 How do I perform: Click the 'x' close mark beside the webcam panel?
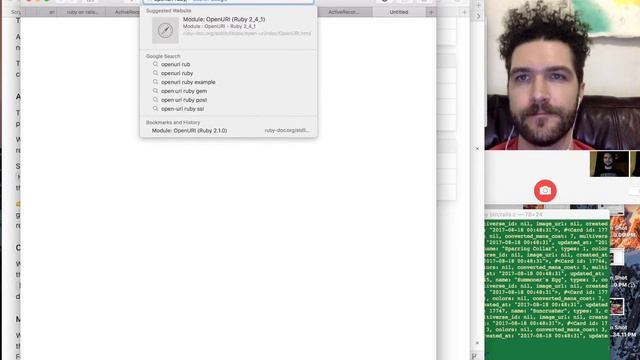pos(477,149)
